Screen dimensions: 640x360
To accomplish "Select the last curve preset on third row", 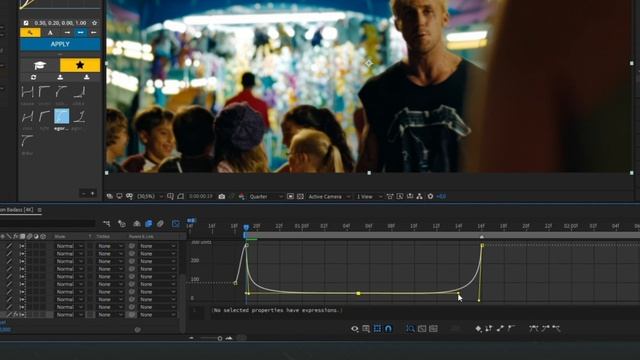I will [x=27, y=141].
